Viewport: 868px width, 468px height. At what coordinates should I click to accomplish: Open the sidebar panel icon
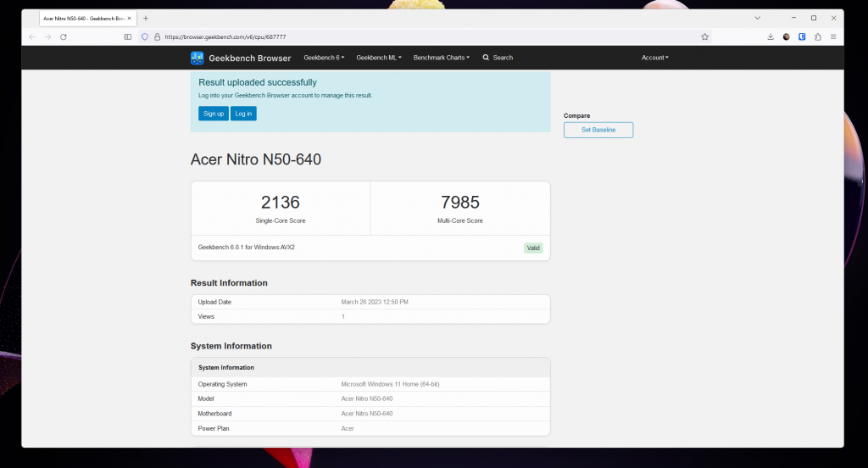click(x=128, y=37)
